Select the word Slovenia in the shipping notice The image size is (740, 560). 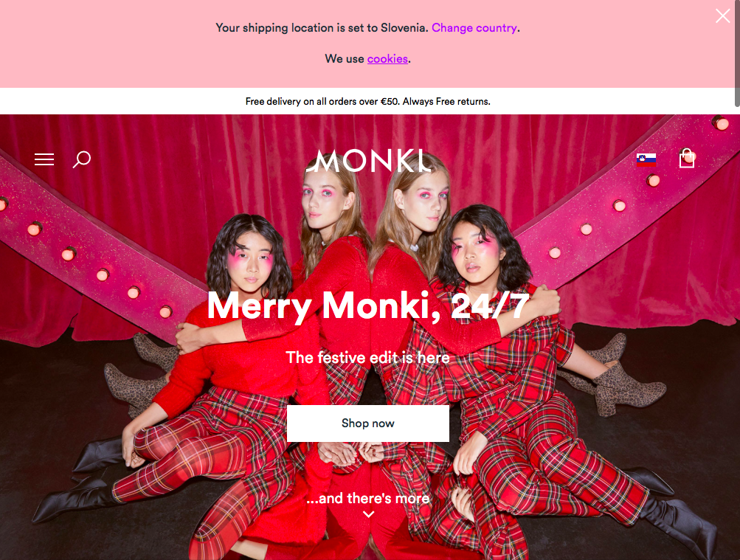(x=403, y=28)
